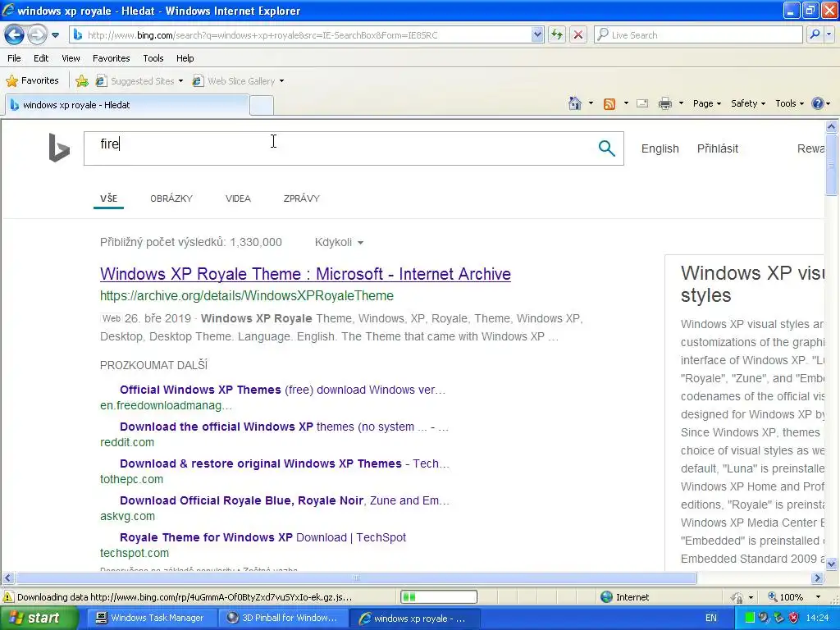
Task: Switch to the ZPRÁVY tab
Action: [302, 199]
